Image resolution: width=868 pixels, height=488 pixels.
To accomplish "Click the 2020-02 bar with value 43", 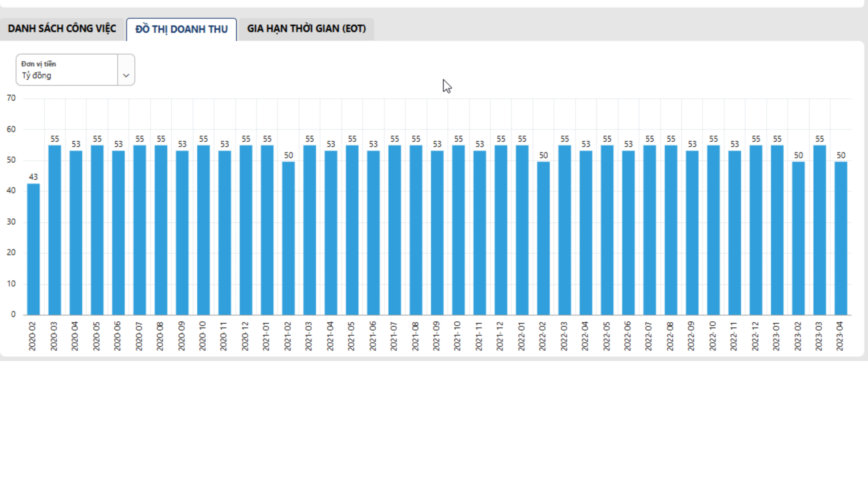I will click(x=33, y=249).
